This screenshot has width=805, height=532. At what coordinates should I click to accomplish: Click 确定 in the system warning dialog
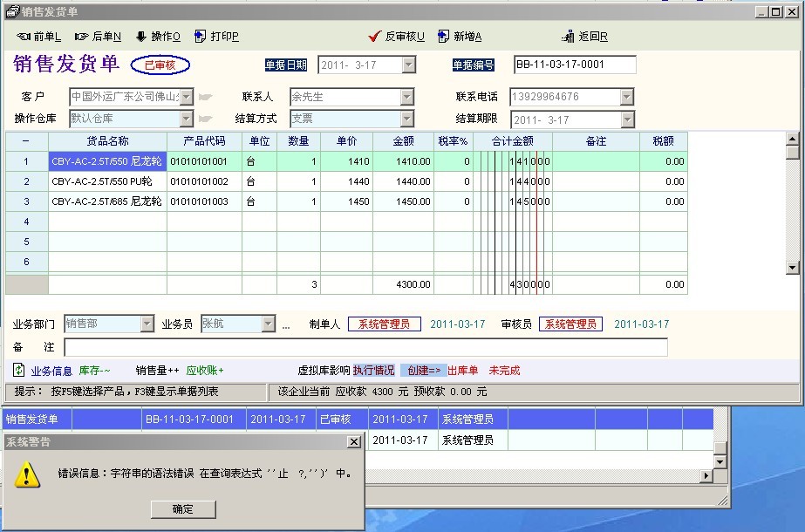tap(183, 509)
